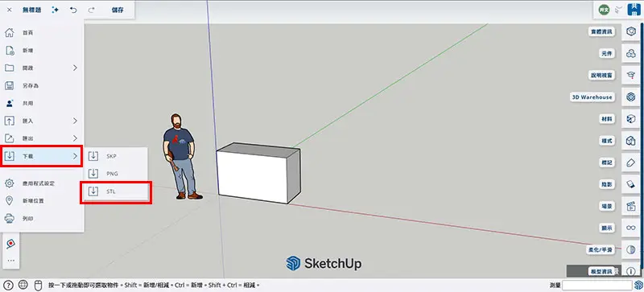The height and width of the screenshot is (292, 644).
Task: Download the model as PNG
Action: 116,174
